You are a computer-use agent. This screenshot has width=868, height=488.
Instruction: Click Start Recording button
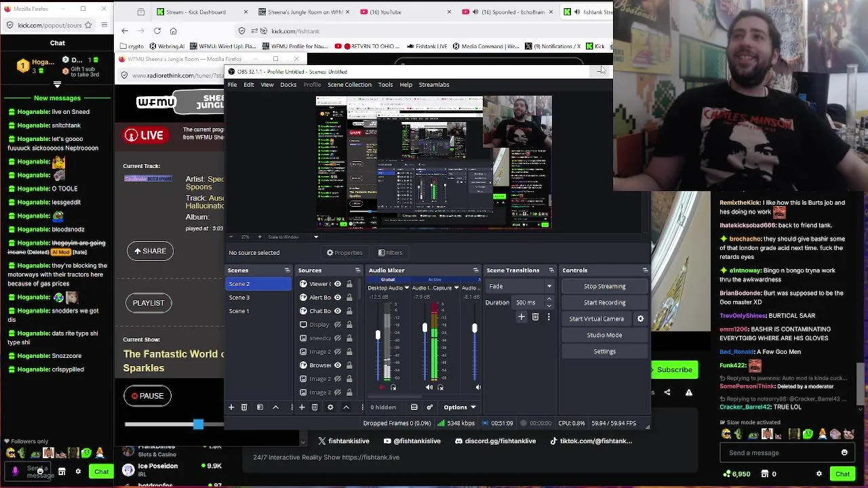605,303
